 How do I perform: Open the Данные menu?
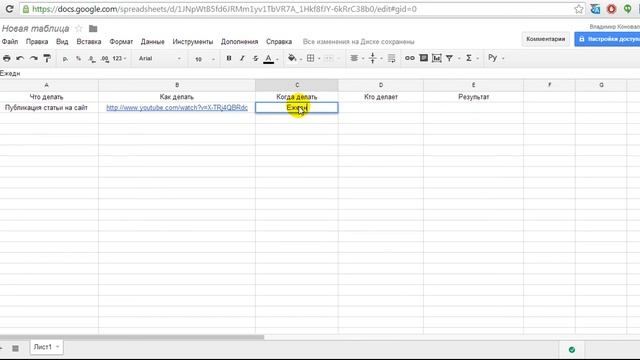click(152, 42)
